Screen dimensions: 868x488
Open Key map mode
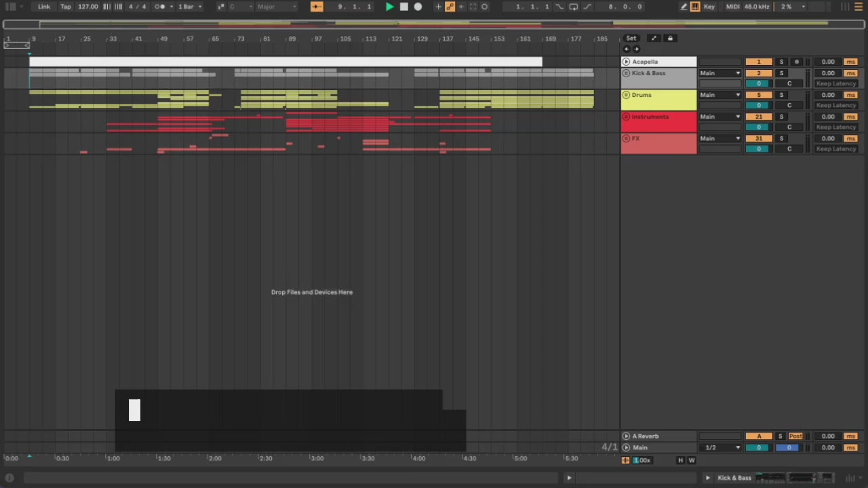(709, 7)
